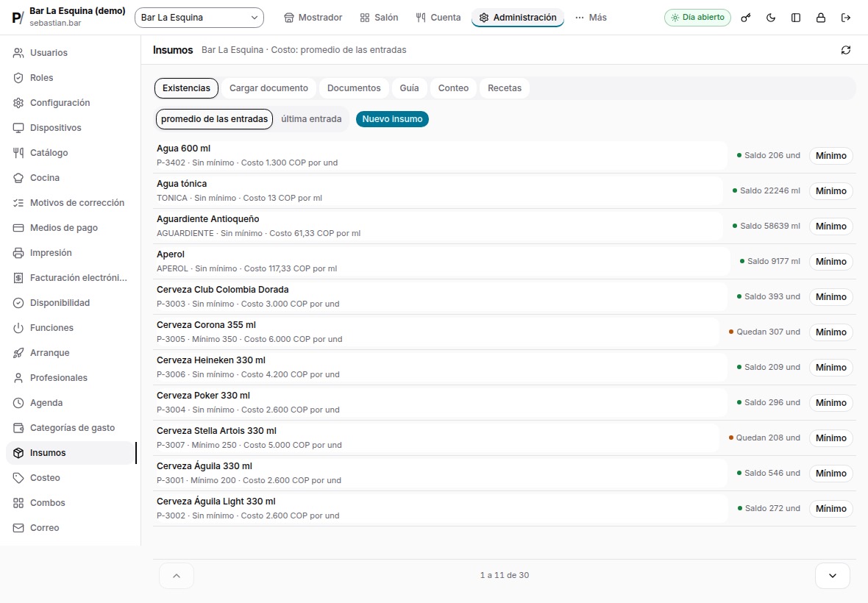The image size is (868, 603).
Task: Set Mínimo for Agua 600 ml
Action: tap(831, 155)
